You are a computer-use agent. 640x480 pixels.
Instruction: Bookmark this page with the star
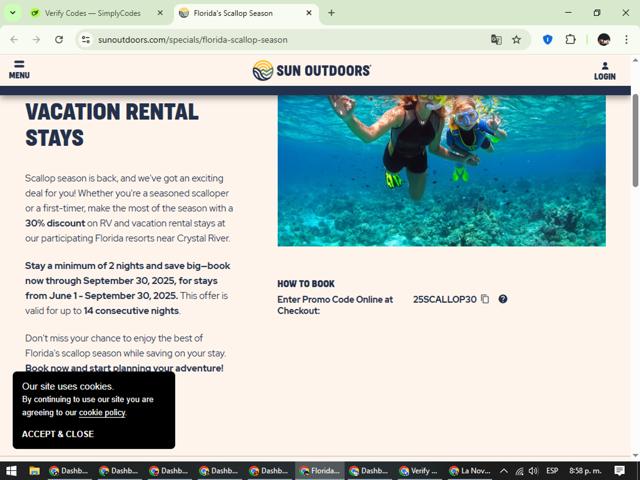pos(517,40)
